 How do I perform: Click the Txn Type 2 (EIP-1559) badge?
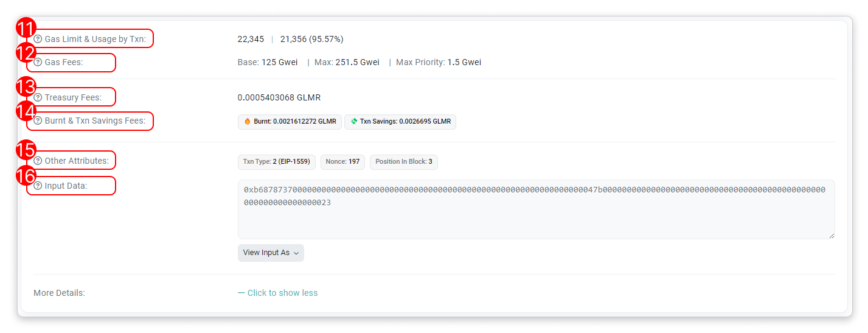pyautogui.click(x=277, y=162)
